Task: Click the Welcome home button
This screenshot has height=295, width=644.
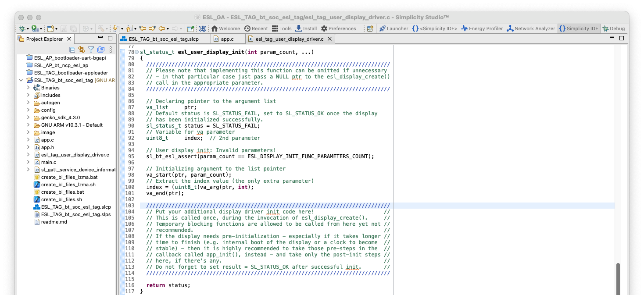Action: [x=225, y=28]
